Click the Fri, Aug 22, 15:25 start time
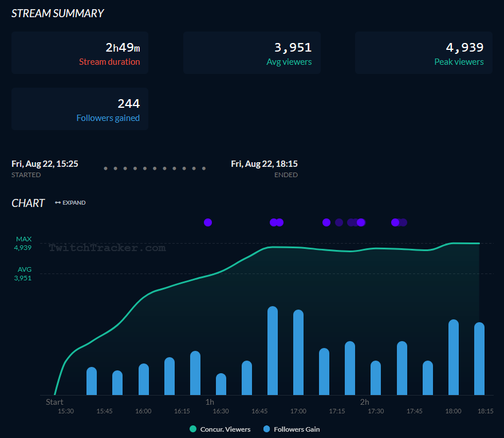 tap(45, 164)
